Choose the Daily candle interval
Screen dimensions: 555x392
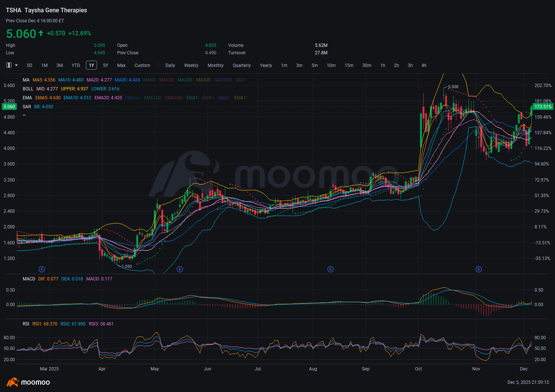(170, 65)
